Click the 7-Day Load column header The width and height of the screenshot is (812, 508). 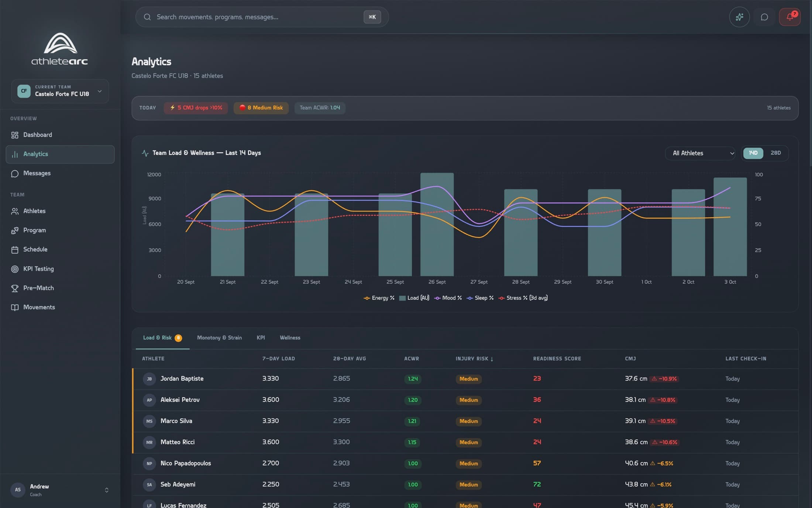point(278,359)
